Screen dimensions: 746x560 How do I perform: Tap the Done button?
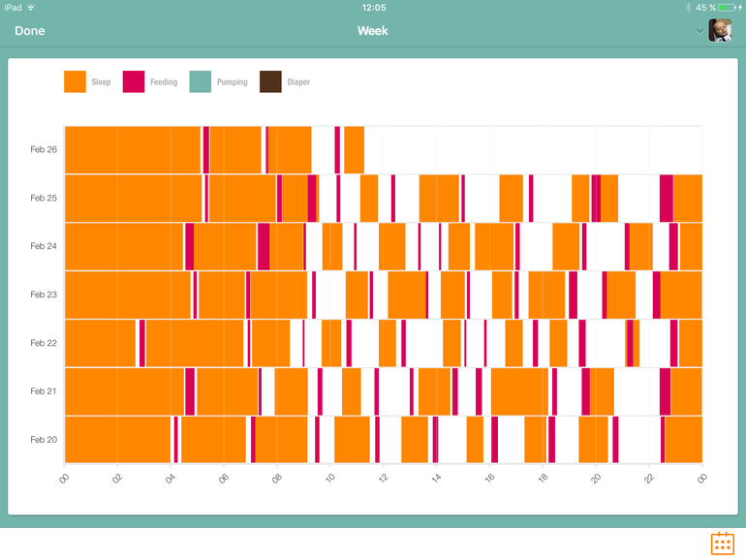point(29,31)
